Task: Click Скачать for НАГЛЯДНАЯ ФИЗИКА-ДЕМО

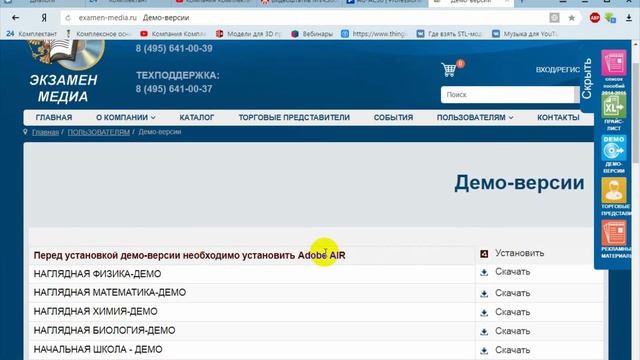Action: (x=512, y=272)
